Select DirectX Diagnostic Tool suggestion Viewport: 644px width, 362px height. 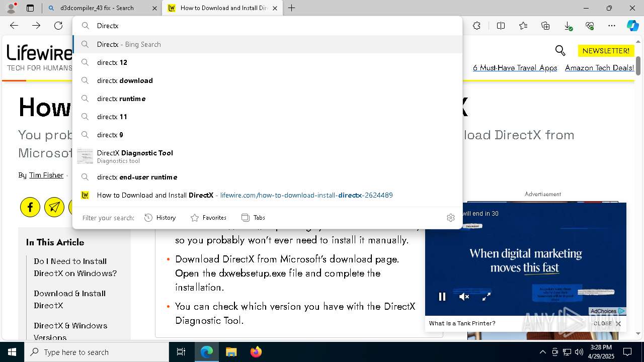268,156
